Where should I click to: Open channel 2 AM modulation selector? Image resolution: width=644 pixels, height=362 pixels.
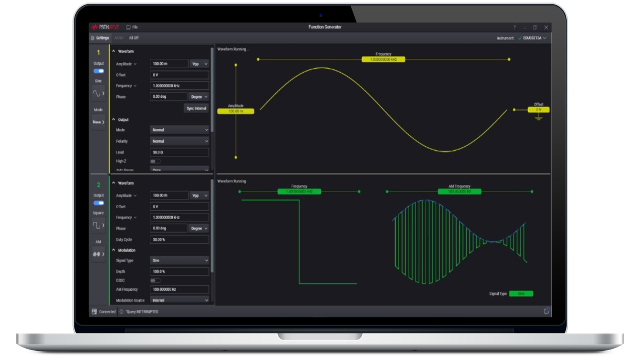point(98,254)
